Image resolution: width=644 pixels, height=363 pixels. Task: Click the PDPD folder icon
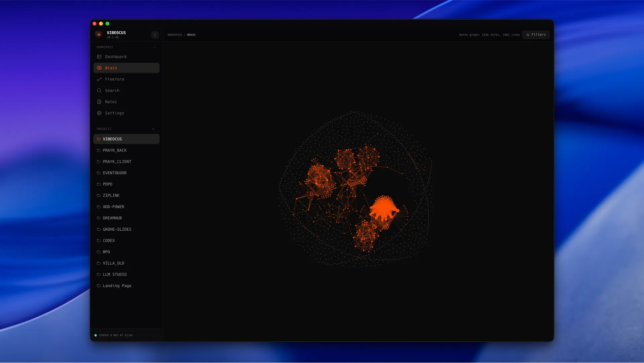[99, 184]
